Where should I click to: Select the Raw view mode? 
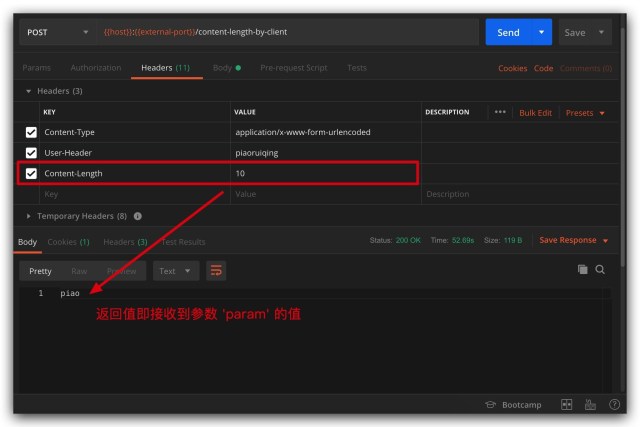coord(79,271)
